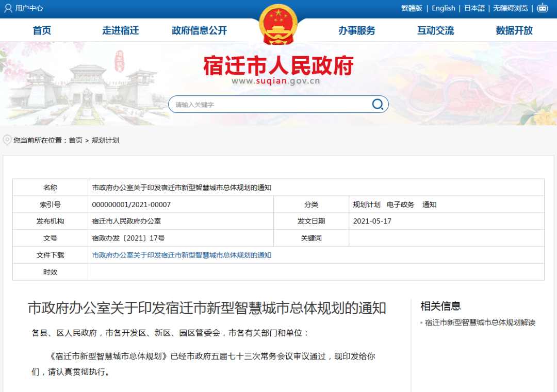Click the 相关信息 heading
The width and height of the screenshot is (557, 392).
coord(440,306)
